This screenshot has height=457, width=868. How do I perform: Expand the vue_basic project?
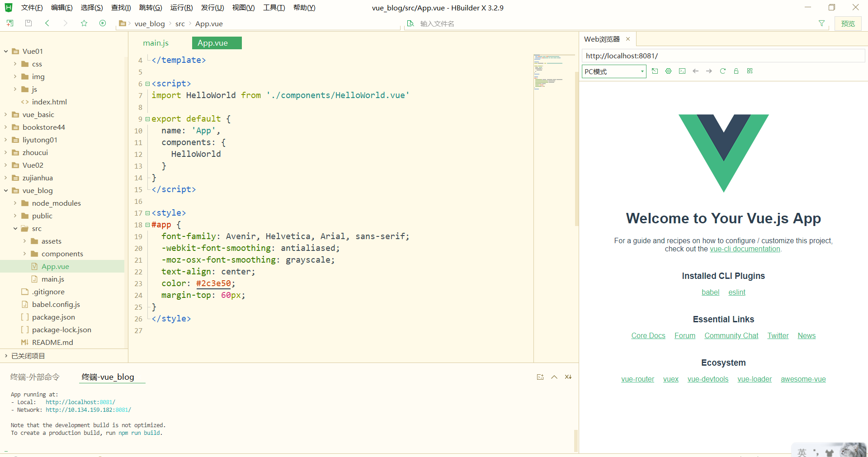click(6, 114)
